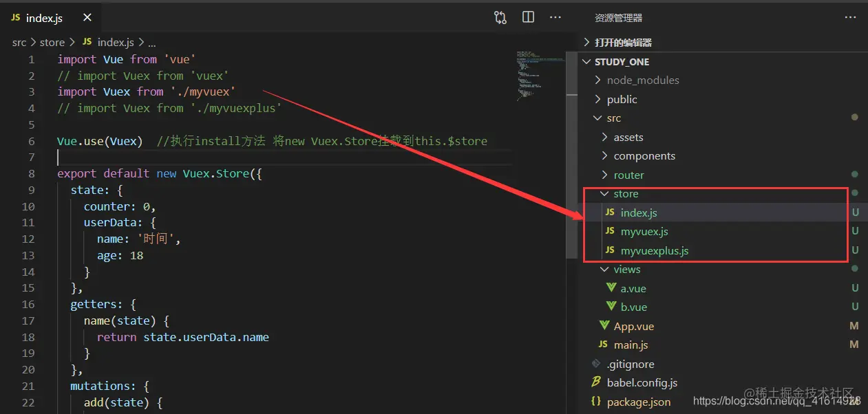Click the Vue.use(Vuex) statement
Viewport: 868px width, 414px height.
pos(100,142)
